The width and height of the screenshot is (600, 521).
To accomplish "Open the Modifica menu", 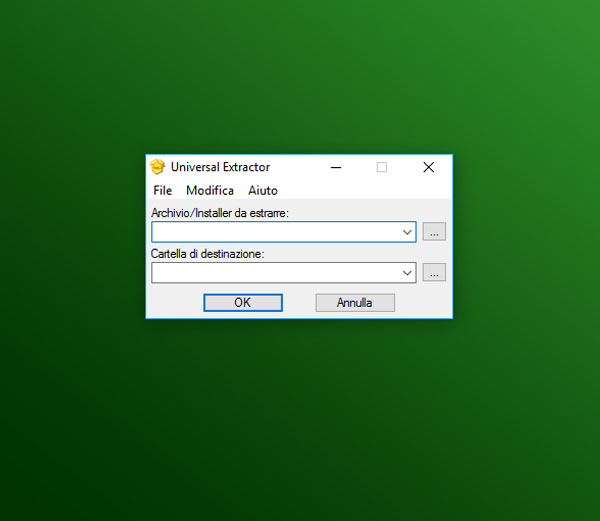I will click(210, 190).
